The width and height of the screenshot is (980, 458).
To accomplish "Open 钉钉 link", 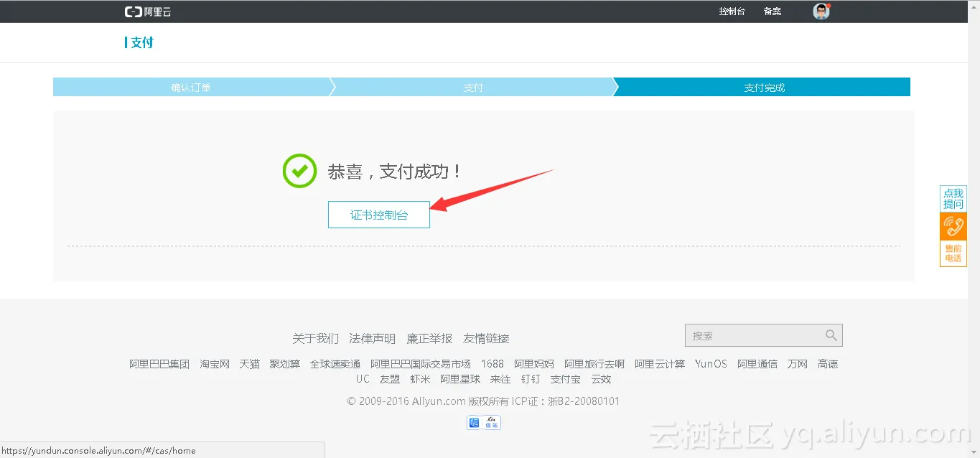I will [531, 379].
